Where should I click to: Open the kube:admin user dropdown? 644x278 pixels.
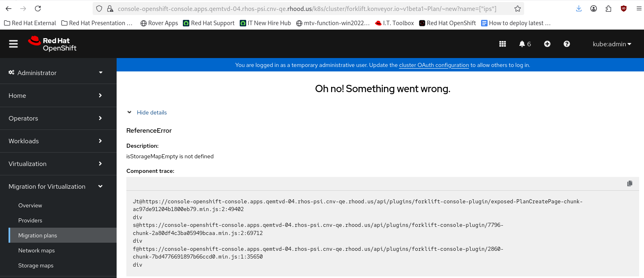(611, 44)
